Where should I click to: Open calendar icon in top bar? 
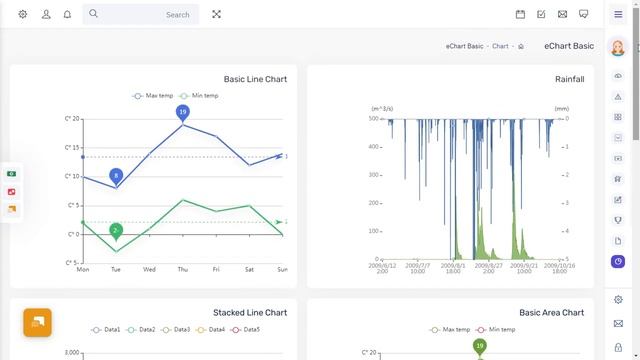pyautogui.click(x=520, y=14)
